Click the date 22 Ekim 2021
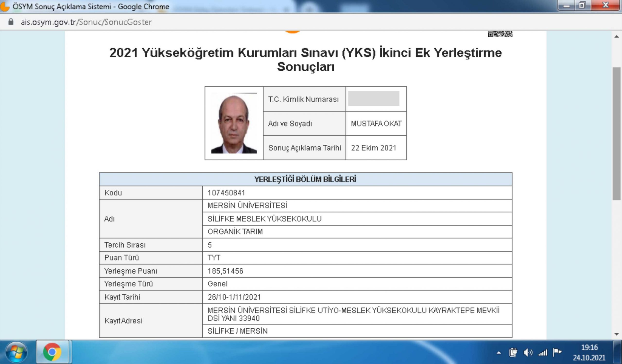622x364 pixels. [x=373, y=148]
